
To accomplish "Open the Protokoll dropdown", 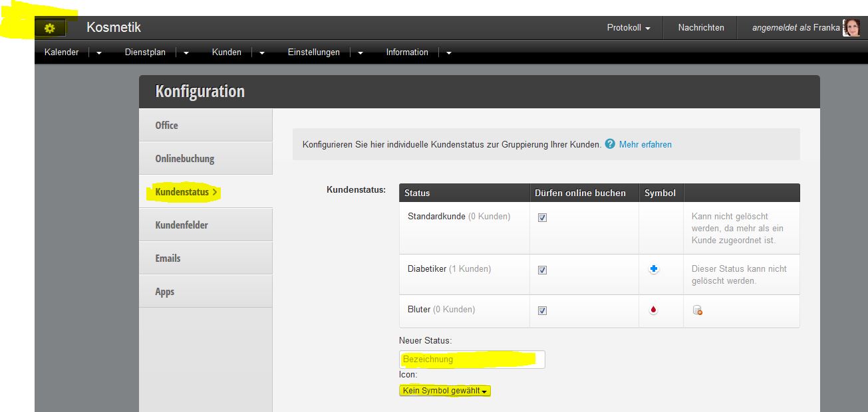I will 628,28.
